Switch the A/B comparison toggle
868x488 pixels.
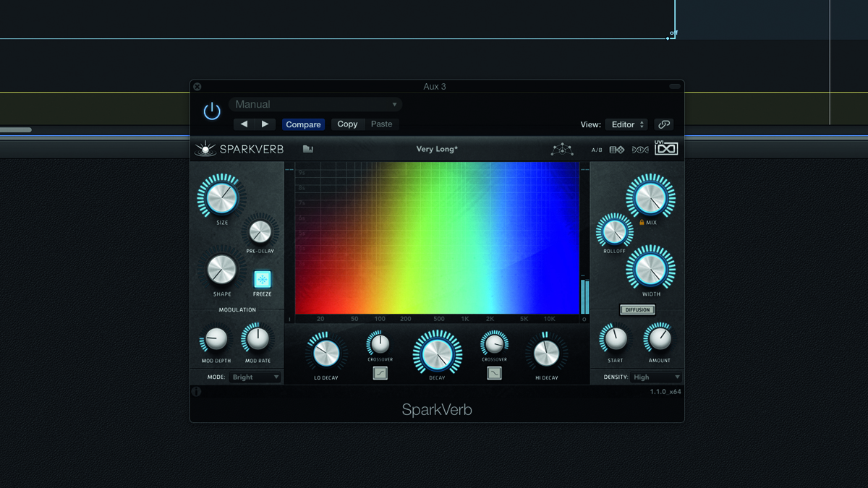[597, 150]
